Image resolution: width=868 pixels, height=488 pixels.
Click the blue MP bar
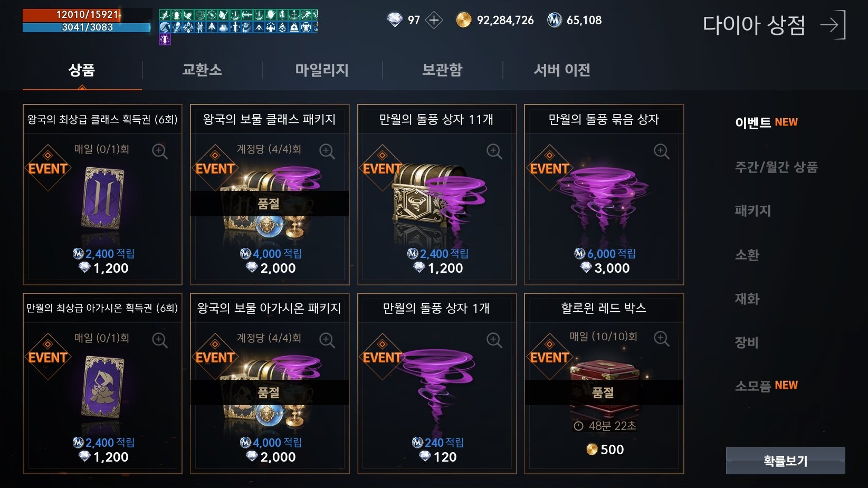(87, 27)
